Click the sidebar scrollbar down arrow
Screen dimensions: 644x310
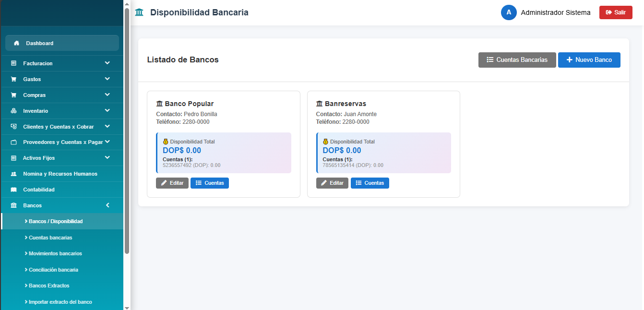pyautogui.click(x=127, y=307)
